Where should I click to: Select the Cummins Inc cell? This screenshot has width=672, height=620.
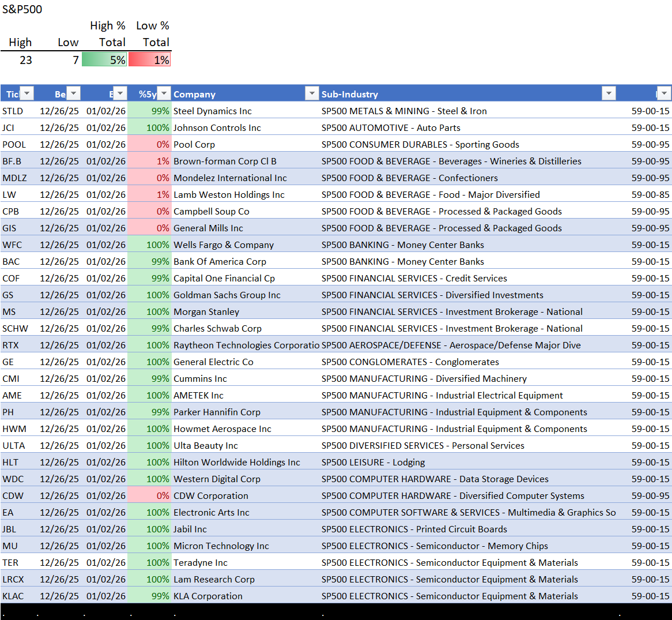[x=246, y=378]
